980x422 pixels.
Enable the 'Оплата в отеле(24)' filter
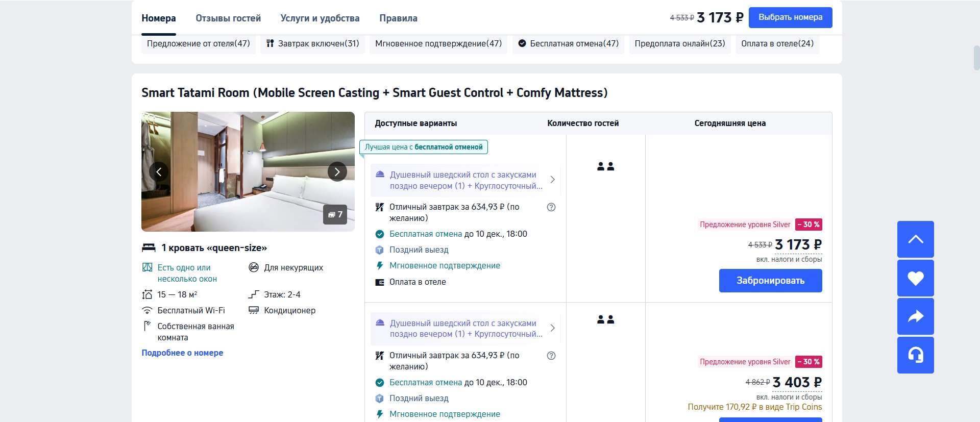tap(777, 44)
